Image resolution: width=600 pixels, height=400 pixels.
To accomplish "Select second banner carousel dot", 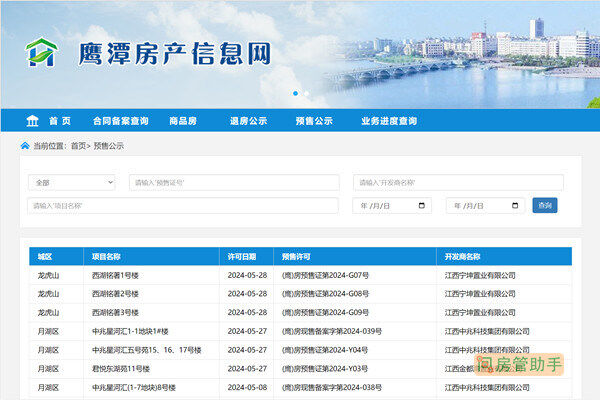I will (x=307, y=93).
